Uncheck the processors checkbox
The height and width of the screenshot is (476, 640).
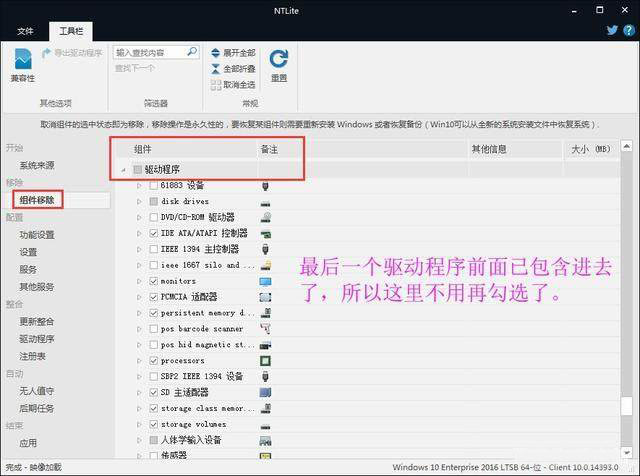(x=153, y=361)
